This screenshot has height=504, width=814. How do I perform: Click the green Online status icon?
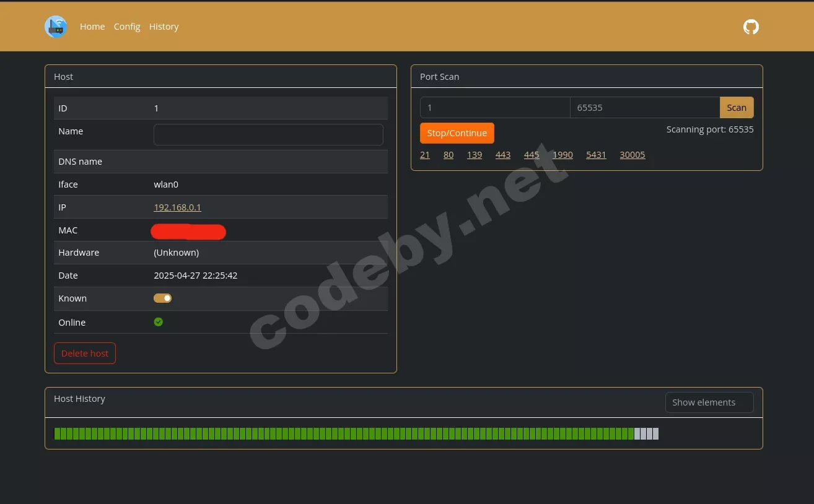pos(159,321)
